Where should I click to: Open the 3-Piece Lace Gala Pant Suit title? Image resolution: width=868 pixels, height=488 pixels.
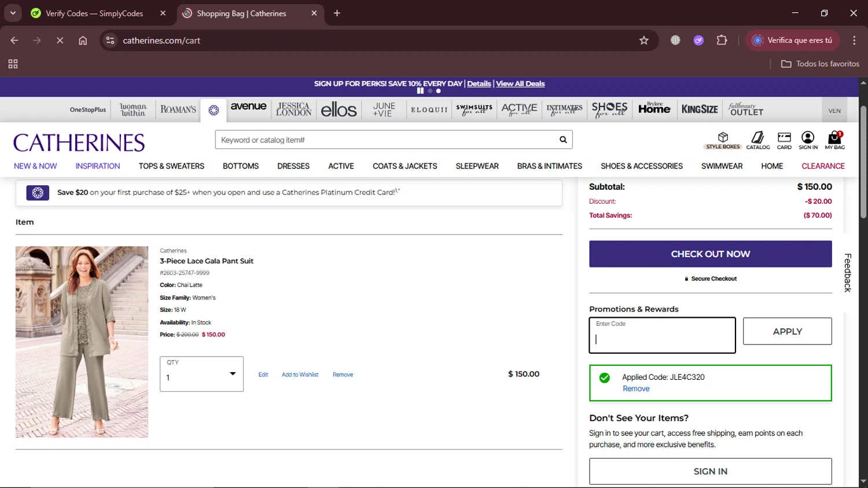pos(207,261)
